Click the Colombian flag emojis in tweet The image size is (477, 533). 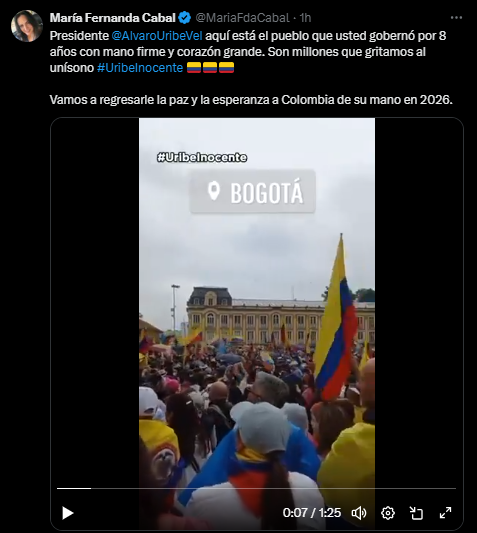[x=210, y=68]
